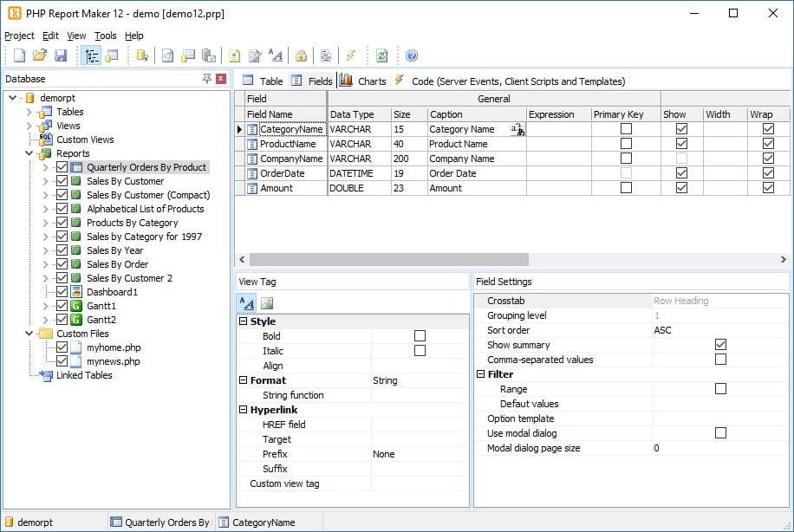Image resolution: width=794 pixels, height=532 pixels.
Task: Collapse the Hyperlink section
Action: click(243, 409)
